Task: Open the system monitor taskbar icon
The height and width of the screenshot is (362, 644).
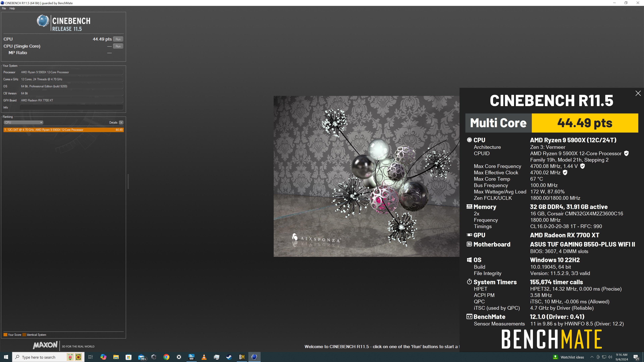Action: pyautogui.click(x=192, y=357)
